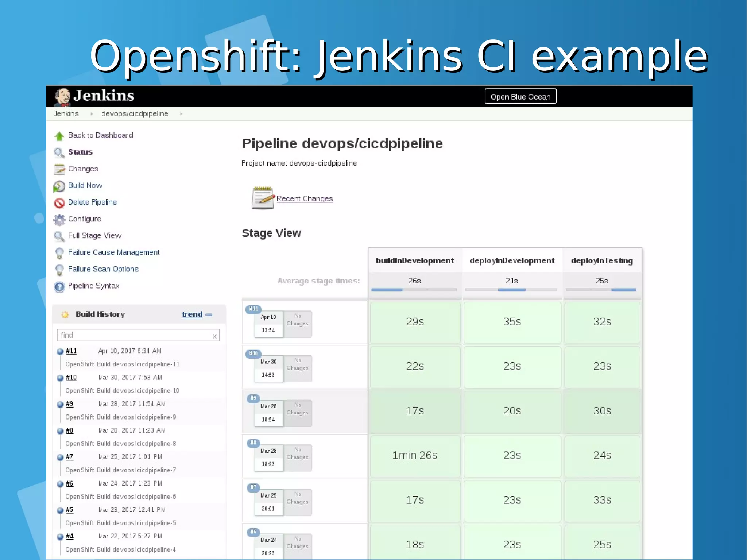Screen dimensions: 747x560
Task: Click the 18s cell of build #6
Action: pyautogui.click(x=415, y=543)
